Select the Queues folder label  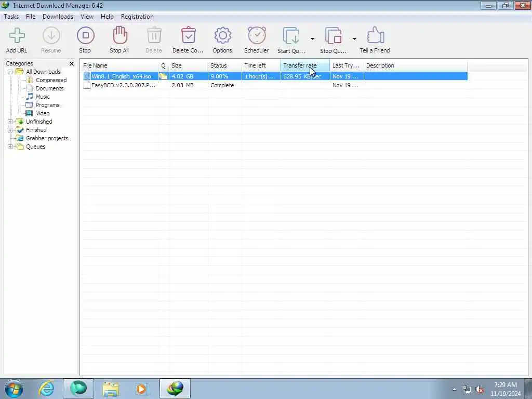(x=36, y=147)
